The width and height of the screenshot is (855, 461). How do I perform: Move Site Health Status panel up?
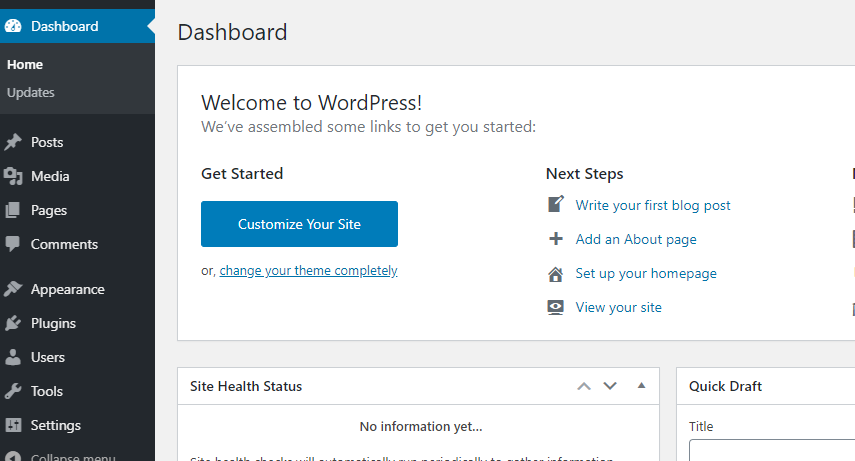coord(584,386)
